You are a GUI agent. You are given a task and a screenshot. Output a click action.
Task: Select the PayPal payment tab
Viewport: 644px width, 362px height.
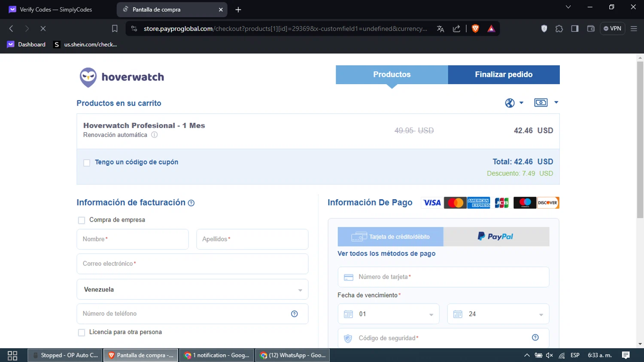coord(496,237)
